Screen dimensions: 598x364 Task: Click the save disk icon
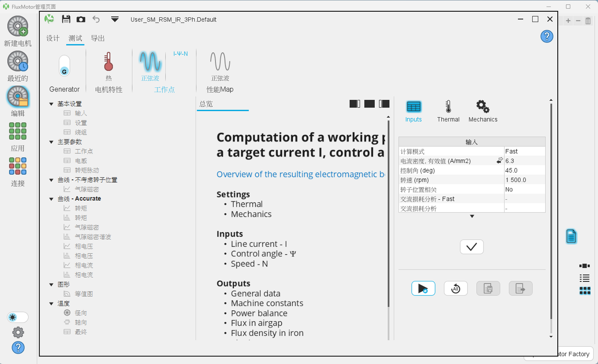tap(66, 19)
